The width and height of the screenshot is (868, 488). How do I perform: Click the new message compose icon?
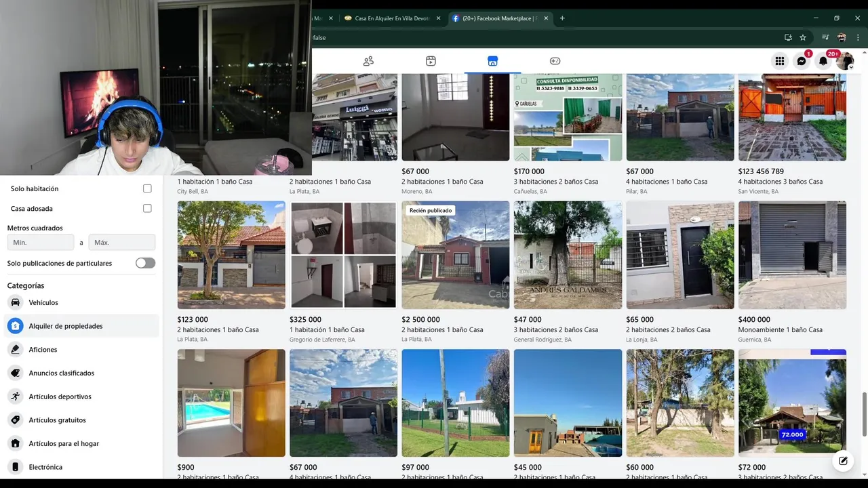tap(843, 461)
